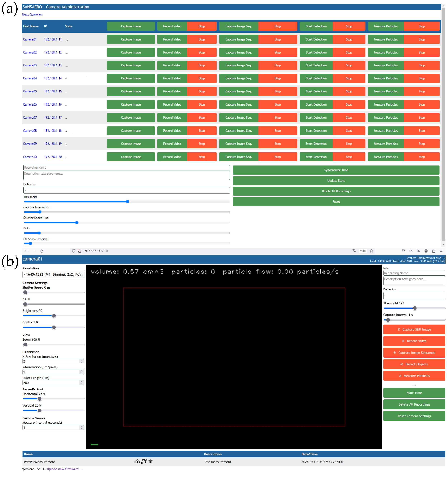Delete ParticleMeasurement using the trash icon

point(151,461)
